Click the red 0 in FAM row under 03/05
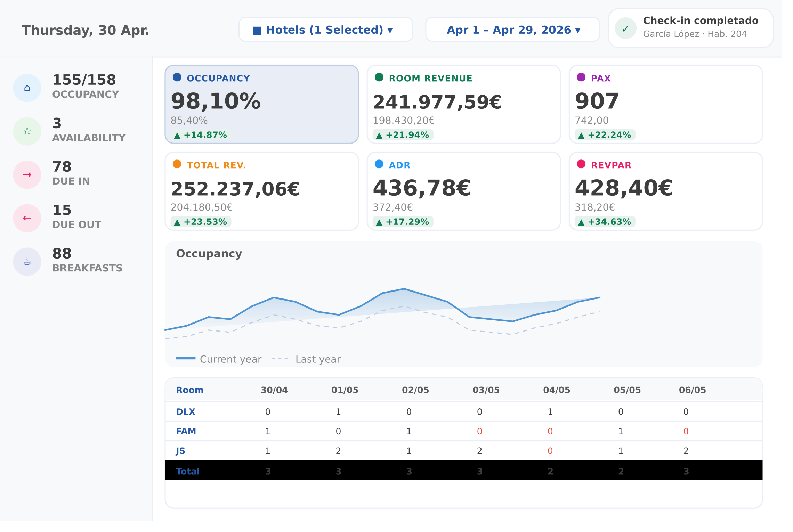793x532 pixels. [x=479, y=431]
